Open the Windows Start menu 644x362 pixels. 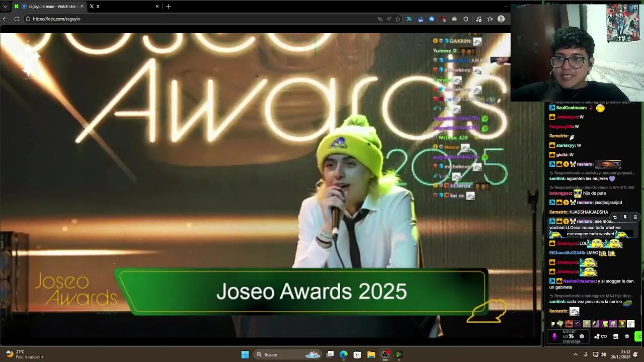pos(245,354)
